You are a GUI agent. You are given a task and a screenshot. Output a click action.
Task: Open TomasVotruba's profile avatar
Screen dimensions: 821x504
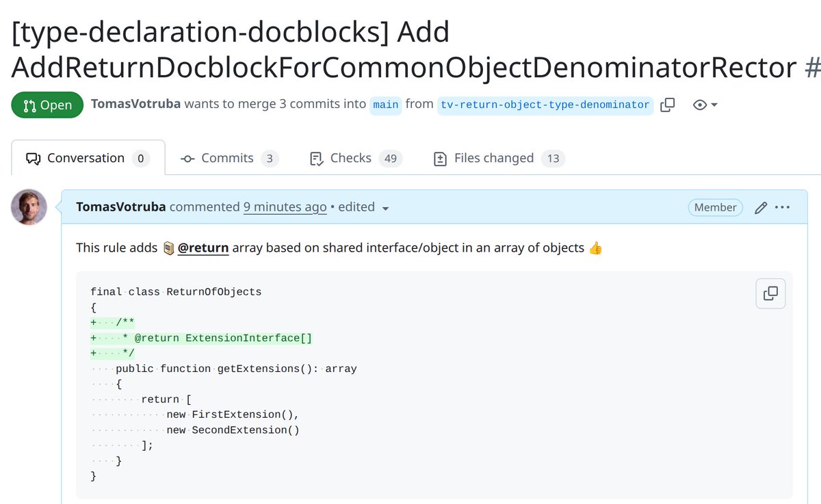(29, 207)
